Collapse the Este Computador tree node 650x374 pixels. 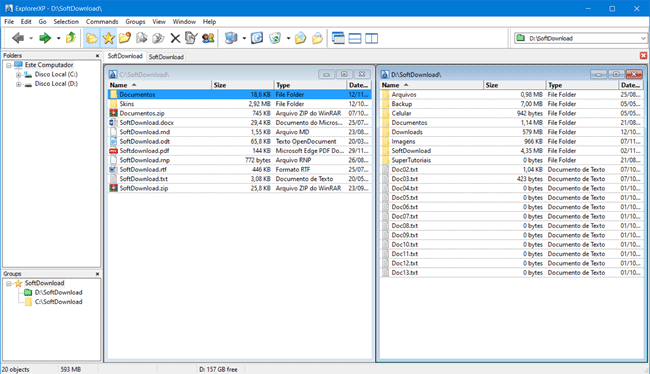[x=8, y=65]
